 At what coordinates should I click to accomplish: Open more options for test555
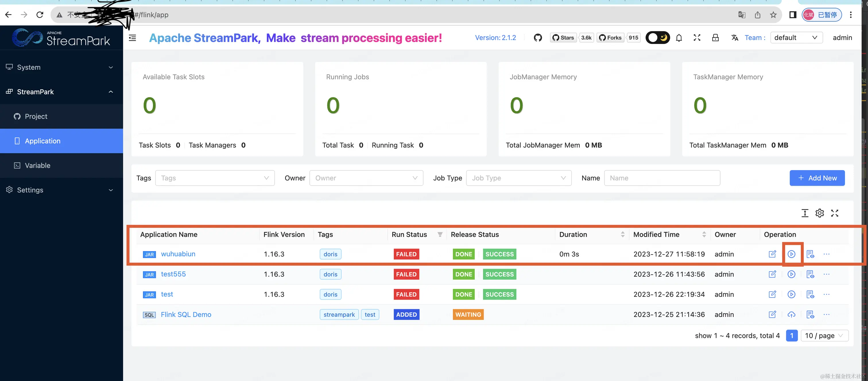tap(826, 274)
